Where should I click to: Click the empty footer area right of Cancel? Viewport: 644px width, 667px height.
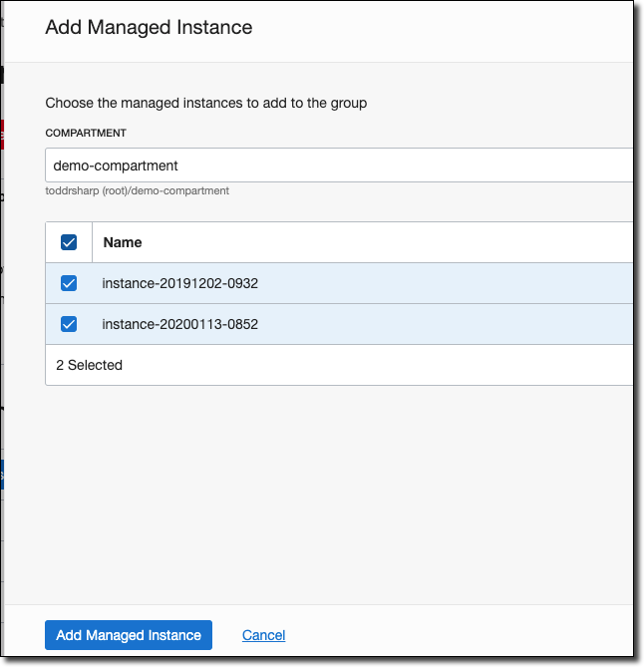tap(459, 635)
